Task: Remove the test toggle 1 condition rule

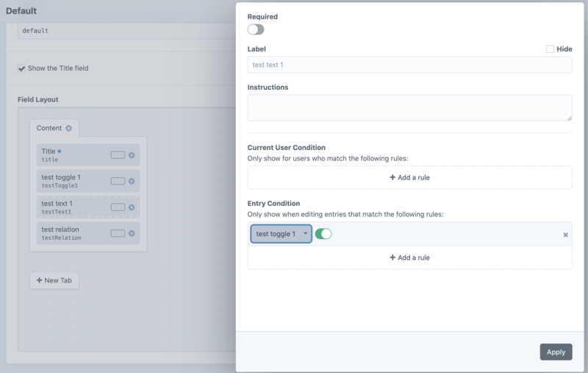Action: 565,235
